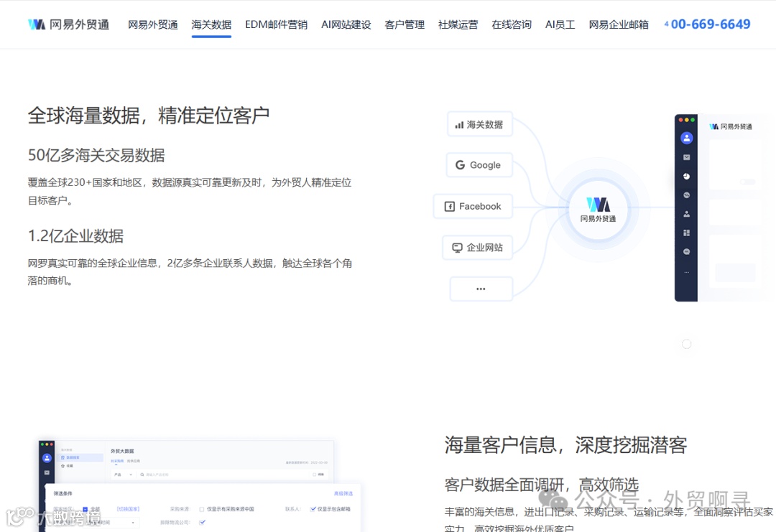The width and height of the screenshot is (776, 532).
Task: Click the 50亿多海关交易数据 subheading
Action: point(96,155)
